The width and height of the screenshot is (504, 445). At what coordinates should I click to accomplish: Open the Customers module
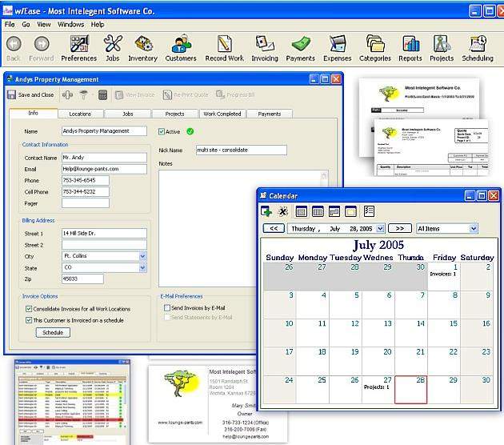point(181,48)
